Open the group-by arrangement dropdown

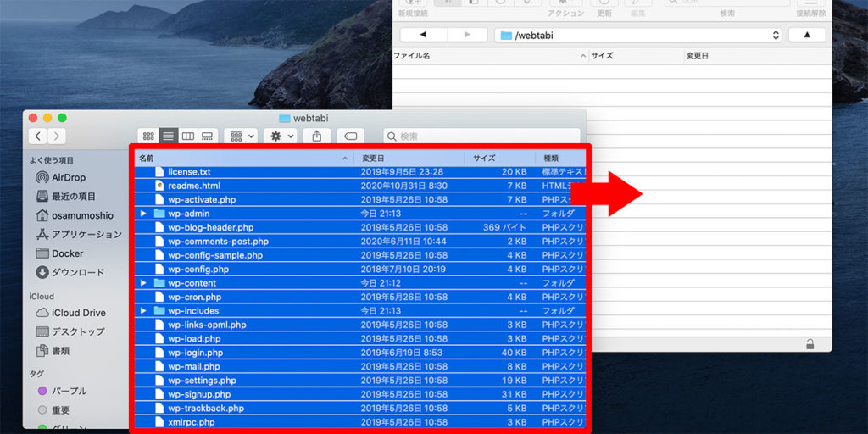[x=242, y=136]
